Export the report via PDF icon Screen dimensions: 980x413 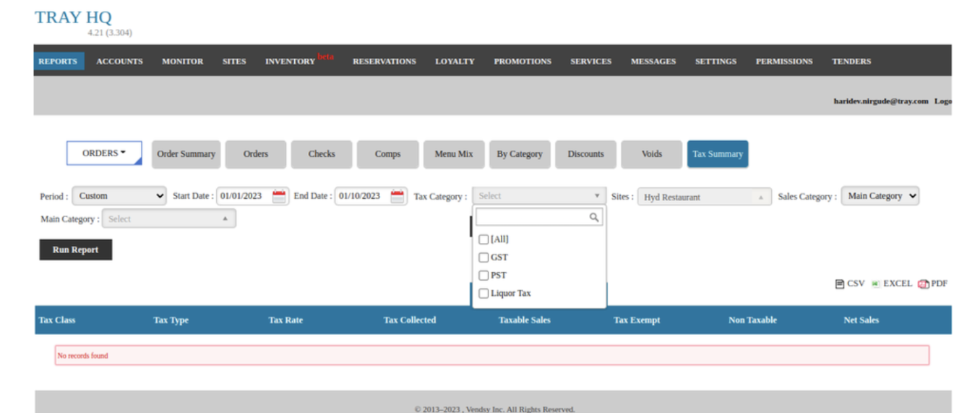coord(924,284)
